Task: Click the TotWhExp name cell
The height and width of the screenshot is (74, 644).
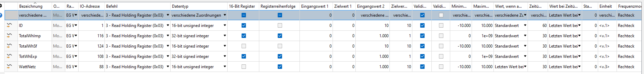Action: point(28,56)
